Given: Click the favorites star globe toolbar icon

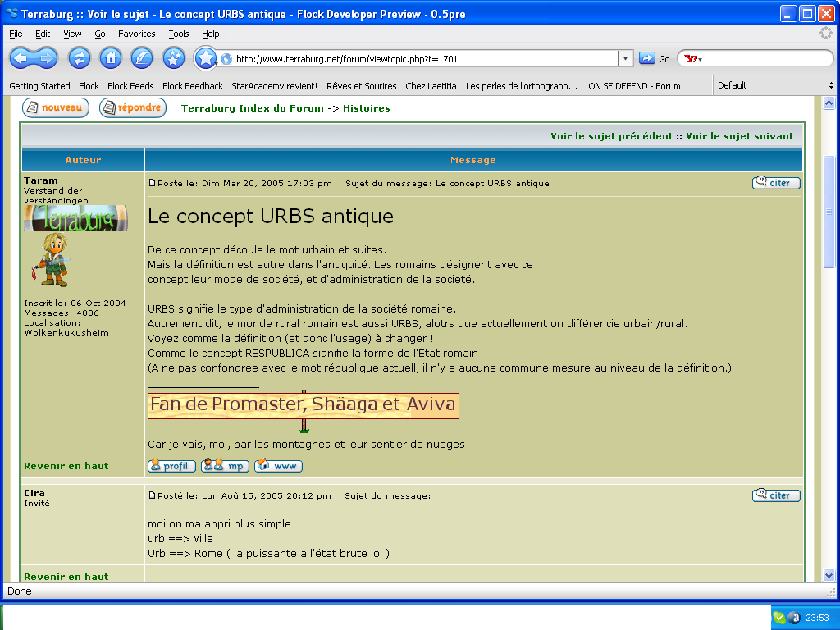Looking at the screenshot, I should pos(174,58).
